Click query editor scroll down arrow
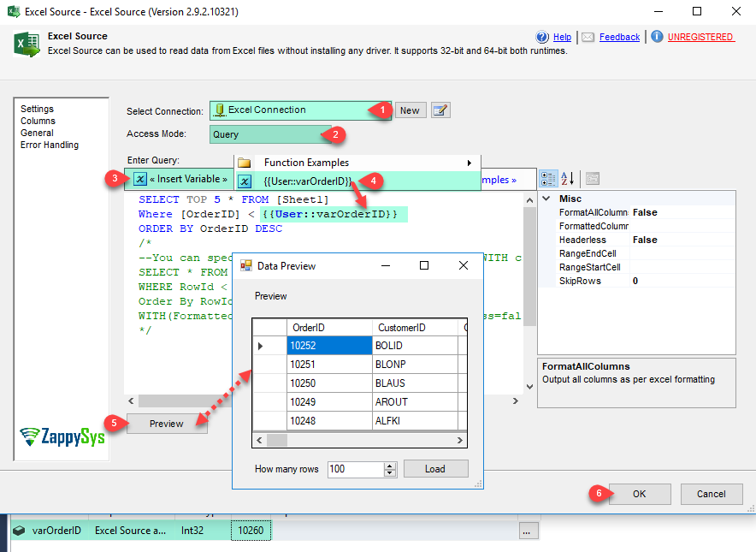 (529, 387)
